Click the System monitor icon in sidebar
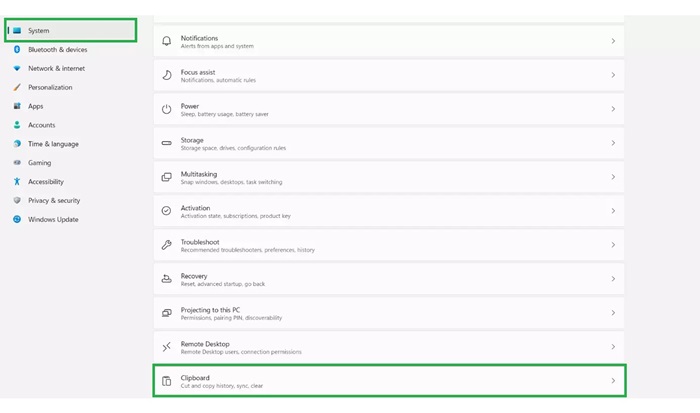 pyautogui.click(x=17, y=30)
